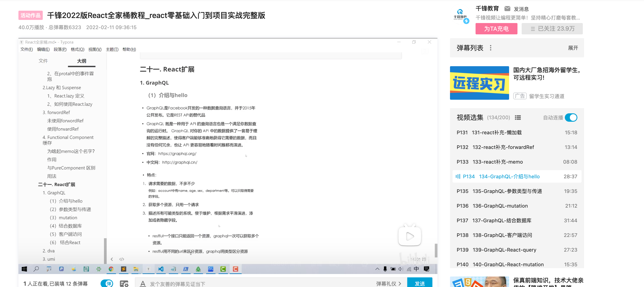Image resolution: width=644 pixels, height=287 pixels.
Task: Play P137 137-GraphQL-结合数据库
Action: click(517, 221)
